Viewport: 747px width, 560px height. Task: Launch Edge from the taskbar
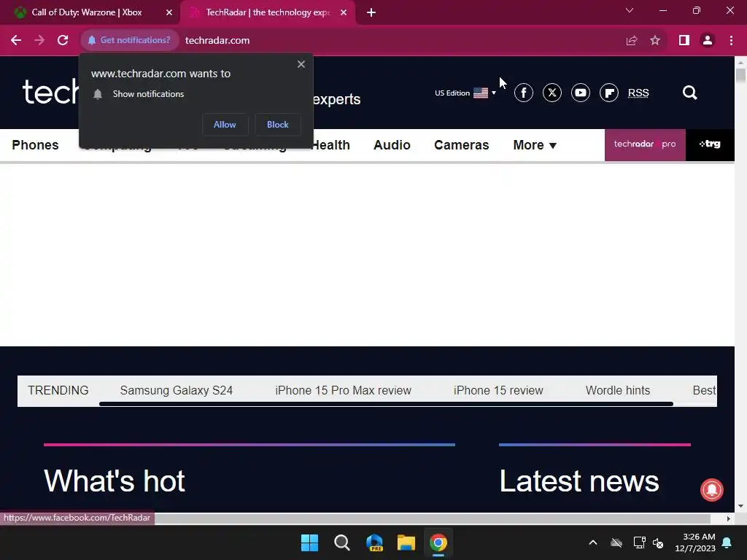tap(374, 542)
